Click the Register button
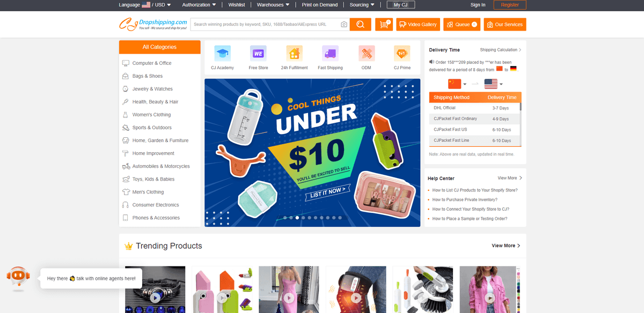The height and width of the screenshot is (313, 644). (510, 5)
